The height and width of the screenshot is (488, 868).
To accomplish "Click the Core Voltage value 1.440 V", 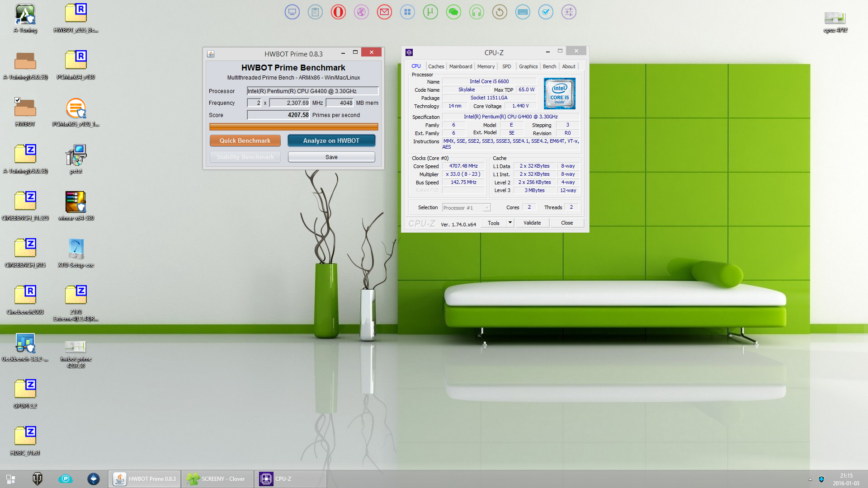I will pyautogui.click(x=520, y=106).
